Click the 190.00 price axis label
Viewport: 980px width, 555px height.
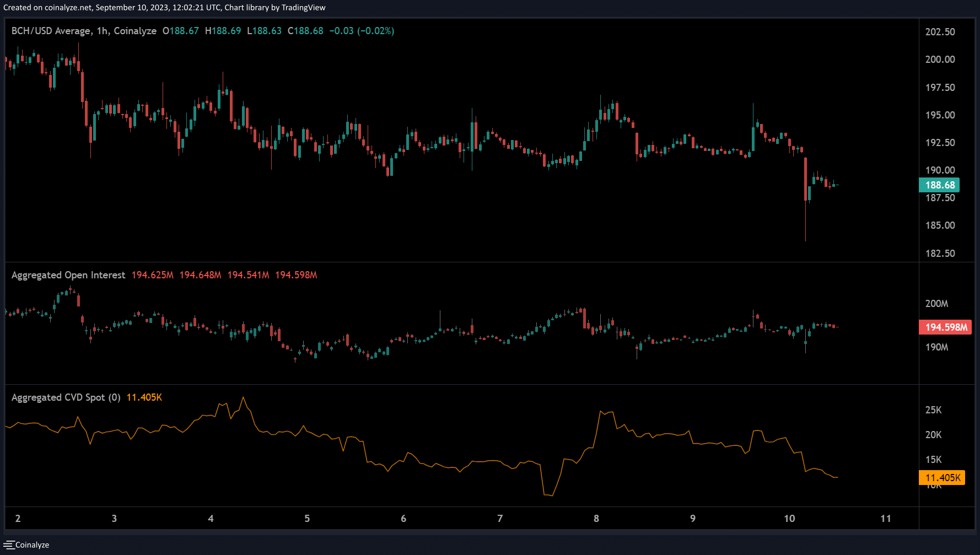point(940,170)
